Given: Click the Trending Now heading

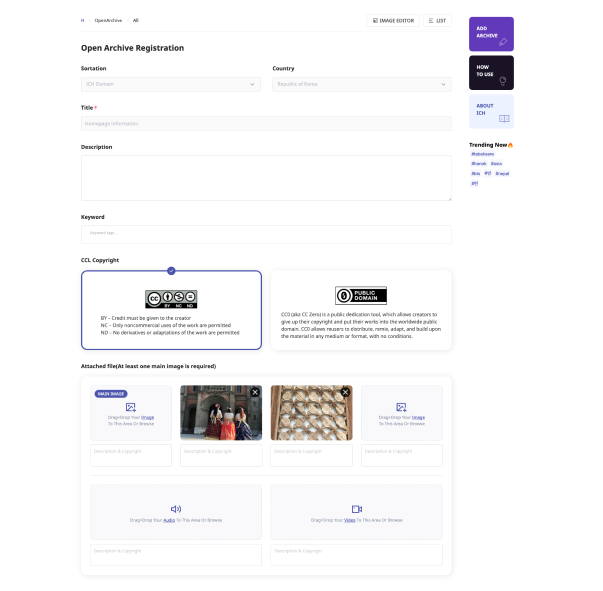Looking at the screenshot, I should click(488, 145).
